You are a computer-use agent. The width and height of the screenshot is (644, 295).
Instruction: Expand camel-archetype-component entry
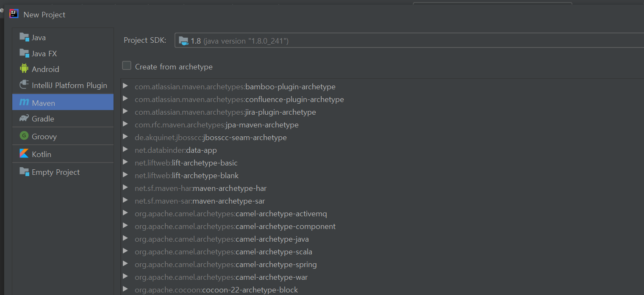point(125,226)
